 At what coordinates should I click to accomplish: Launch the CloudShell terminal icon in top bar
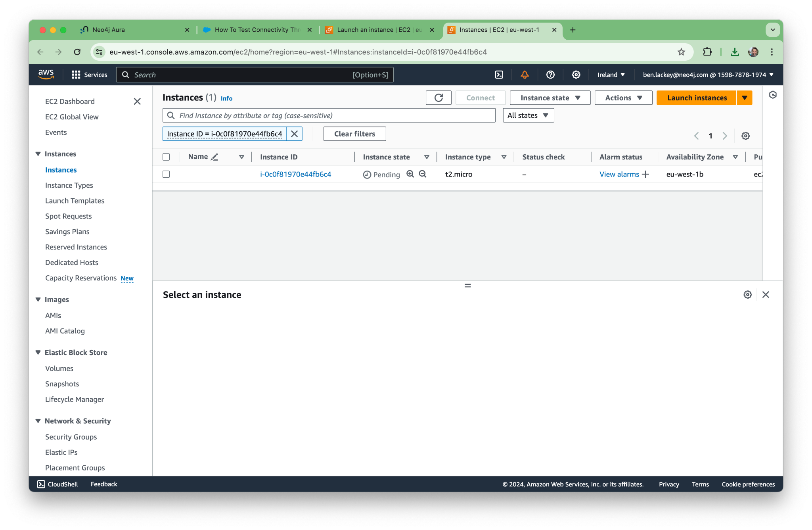pos(499,75)
